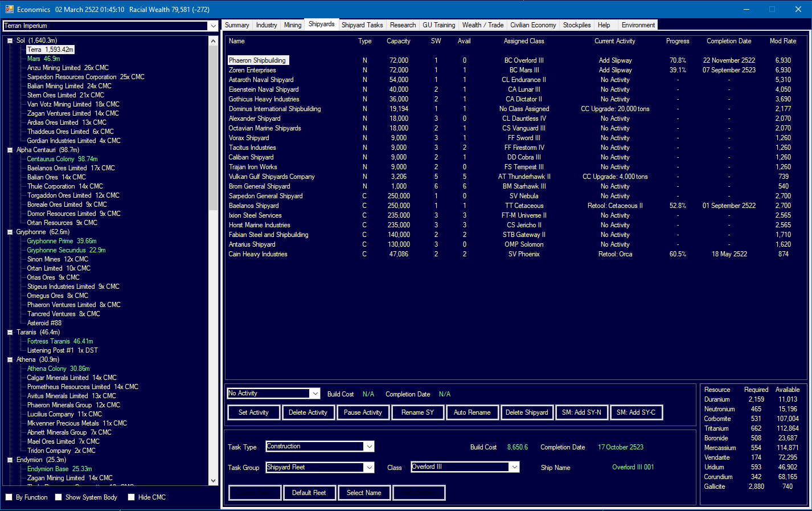Click the Completion Date column header
Screen dimensions: 812x511
729,41
